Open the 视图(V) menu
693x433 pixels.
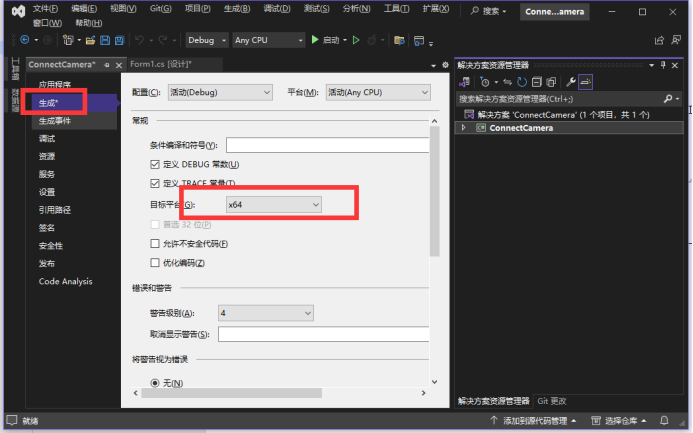123,9
